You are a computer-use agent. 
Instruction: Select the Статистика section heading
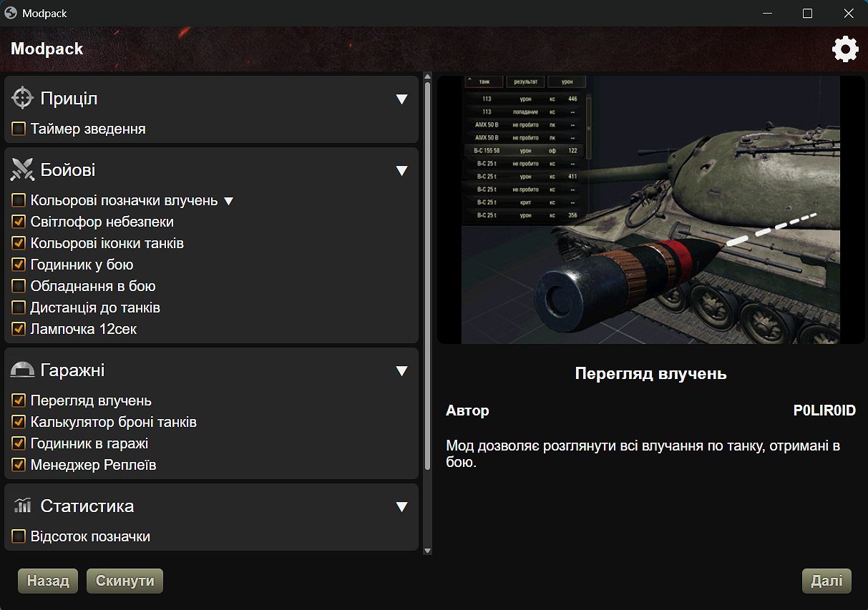tap(87, 506)
